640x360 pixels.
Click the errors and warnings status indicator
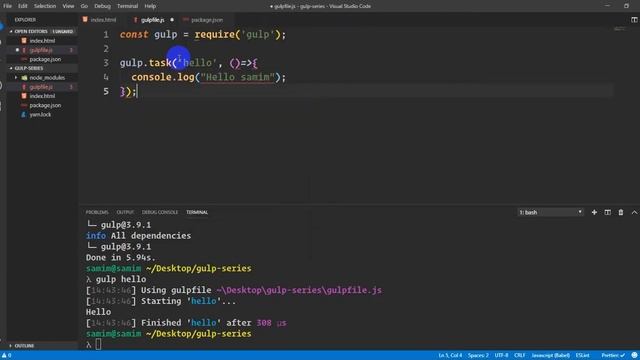7,356
